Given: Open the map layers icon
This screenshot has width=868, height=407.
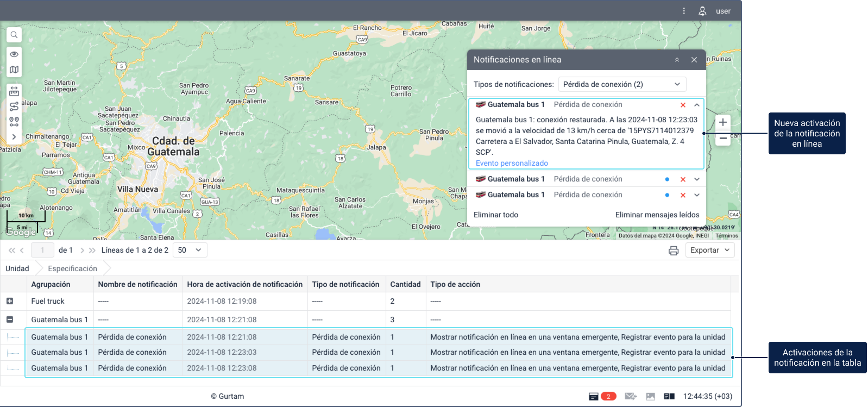Looking at the screenshot, I should pyautogui.click(x=14, y=70).
